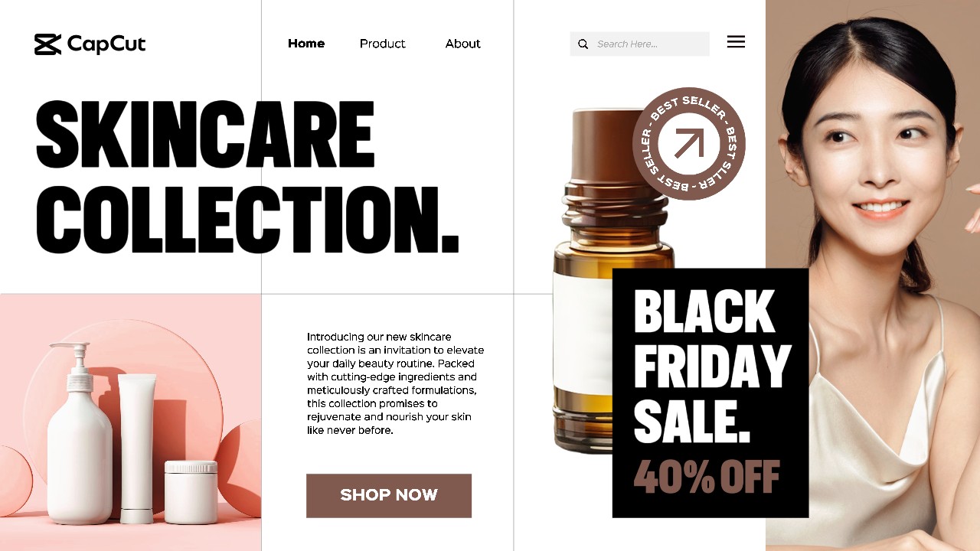Go to the Product page
This screenshot has height=551, width=980.
[383, 44]
